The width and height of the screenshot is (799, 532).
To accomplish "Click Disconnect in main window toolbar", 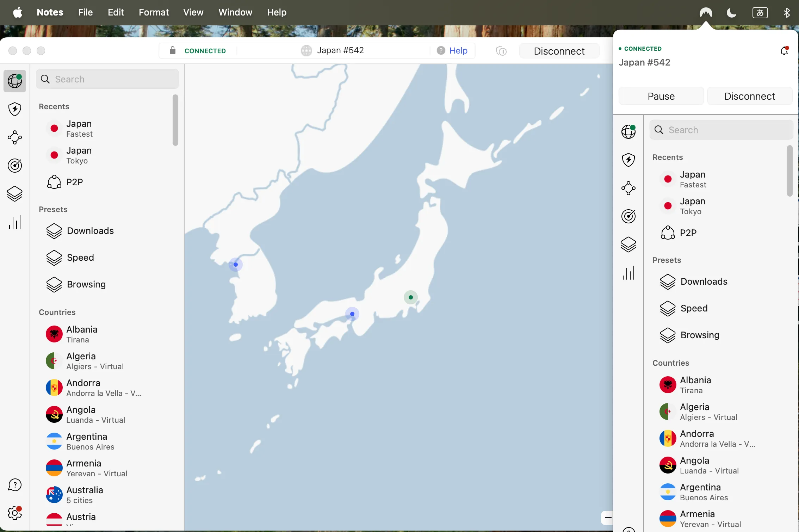I will [559, 51].
